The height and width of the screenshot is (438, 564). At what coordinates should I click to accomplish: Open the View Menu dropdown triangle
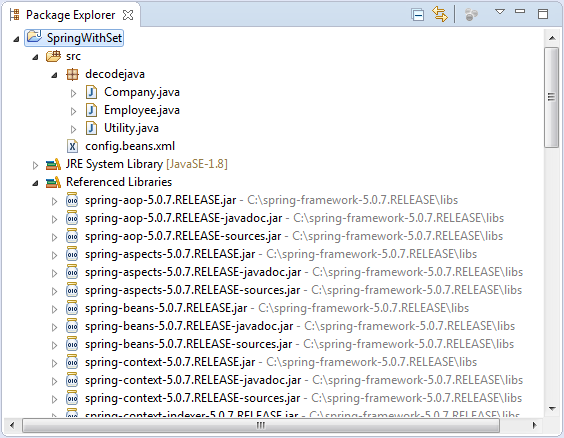tap(500, 12)
